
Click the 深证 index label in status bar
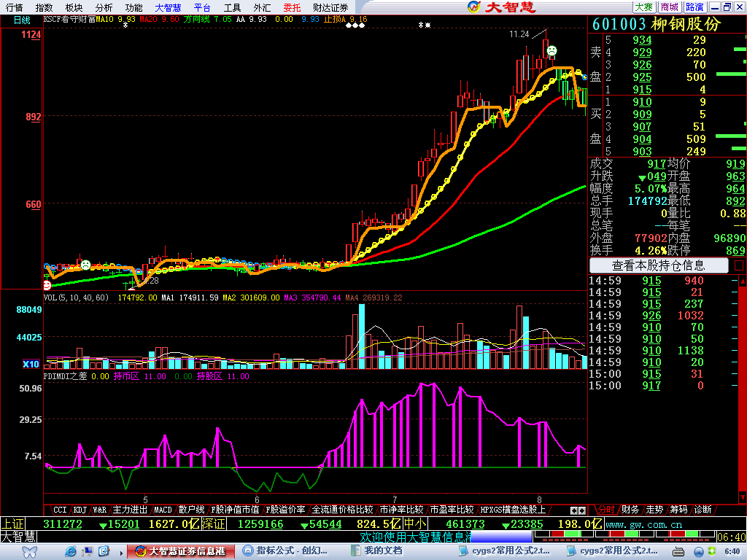click(x=214, y=524)
